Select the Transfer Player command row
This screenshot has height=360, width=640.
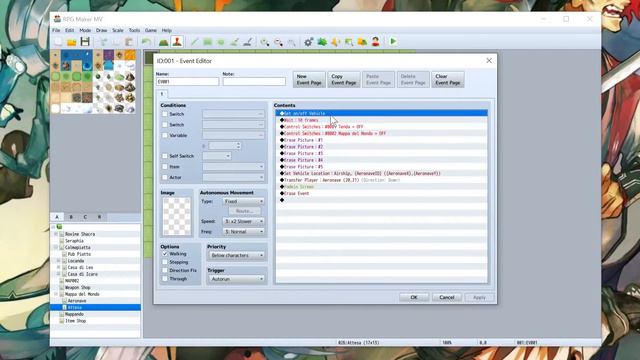click(x=382, y=180)
